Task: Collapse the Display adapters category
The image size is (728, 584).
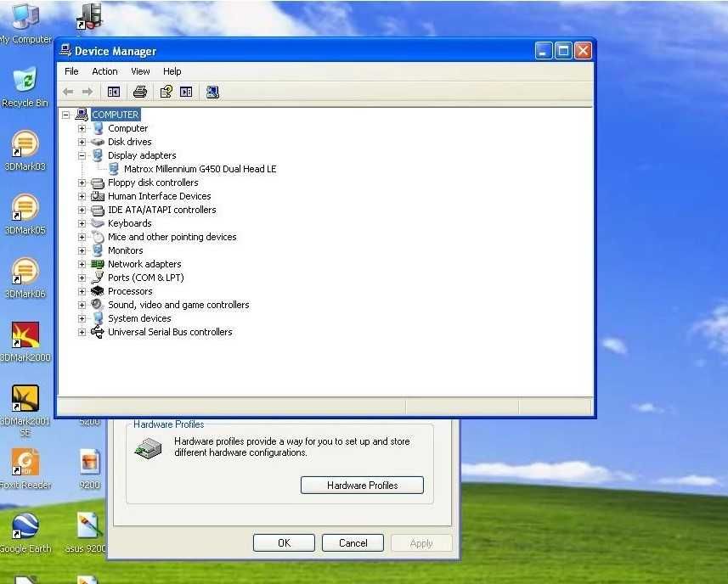Action: 82,155
